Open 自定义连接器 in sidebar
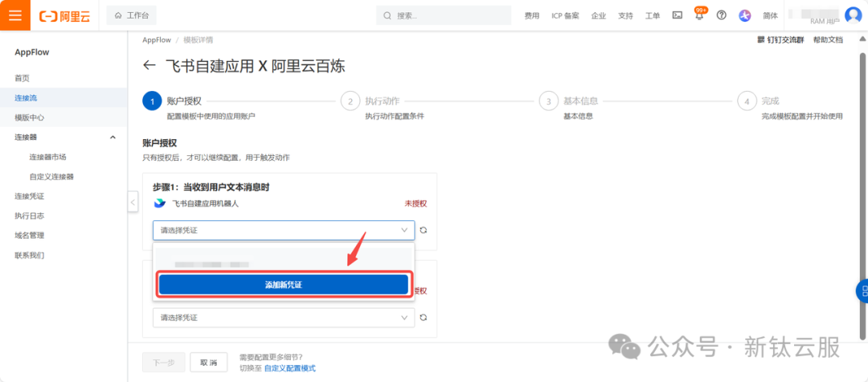Screen dimensions: 868x382 51,177
